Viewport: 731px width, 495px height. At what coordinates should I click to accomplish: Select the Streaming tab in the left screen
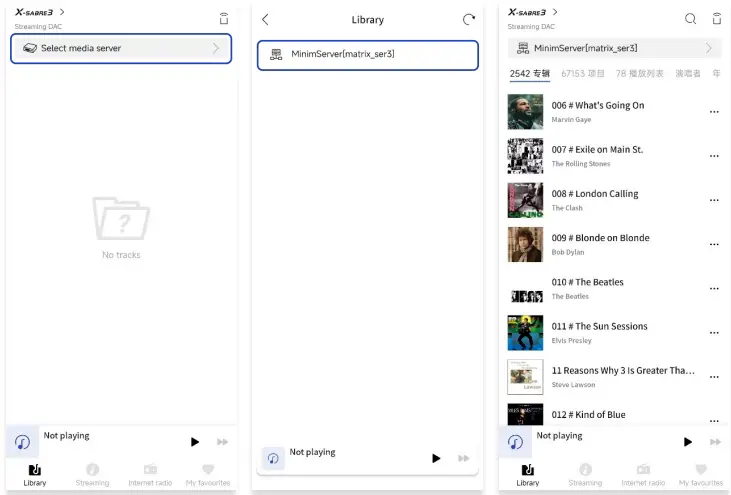92,475
